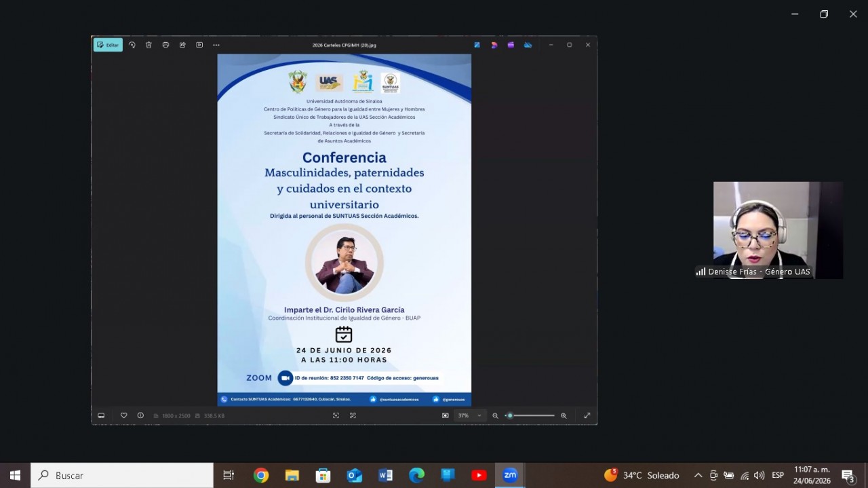This screenshot has height=488, width=868.
Task: Click the Editar button in Photos
Action: coord(108,45)
